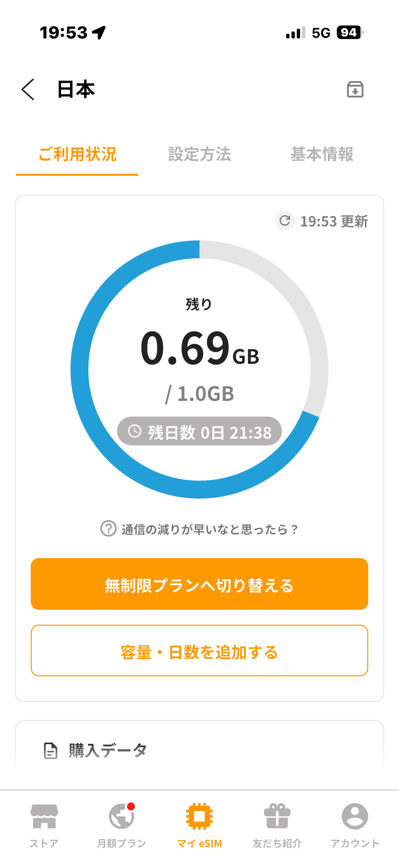Tap the refresh icon next to 19:53 更新
399x868 pixels.
coord(285,221)
